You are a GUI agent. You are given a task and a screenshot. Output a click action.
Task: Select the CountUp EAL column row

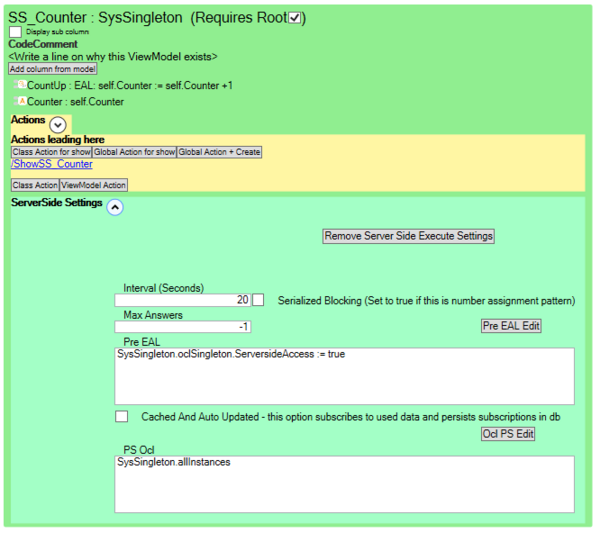tap(124, 85)
